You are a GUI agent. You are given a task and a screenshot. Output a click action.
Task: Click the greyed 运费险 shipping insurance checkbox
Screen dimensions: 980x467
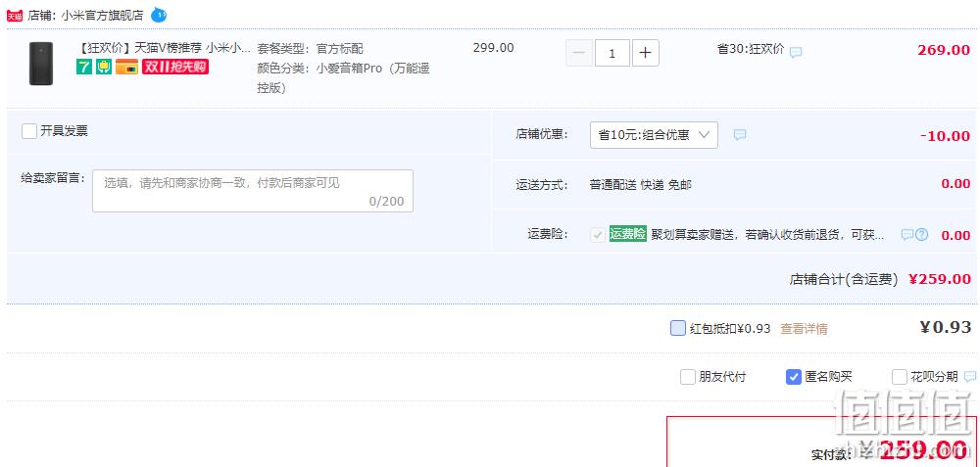coord(598,235)
